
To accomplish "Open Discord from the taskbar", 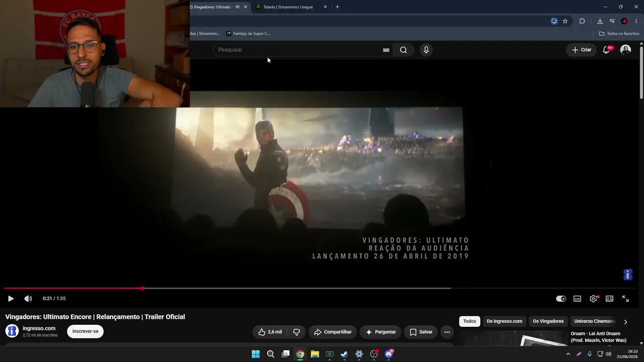I will coord(389,354).
